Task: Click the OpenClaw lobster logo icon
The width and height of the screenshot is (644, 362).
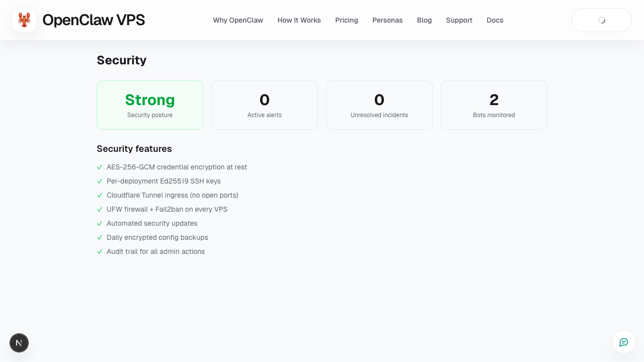Action: coord(24,20)
